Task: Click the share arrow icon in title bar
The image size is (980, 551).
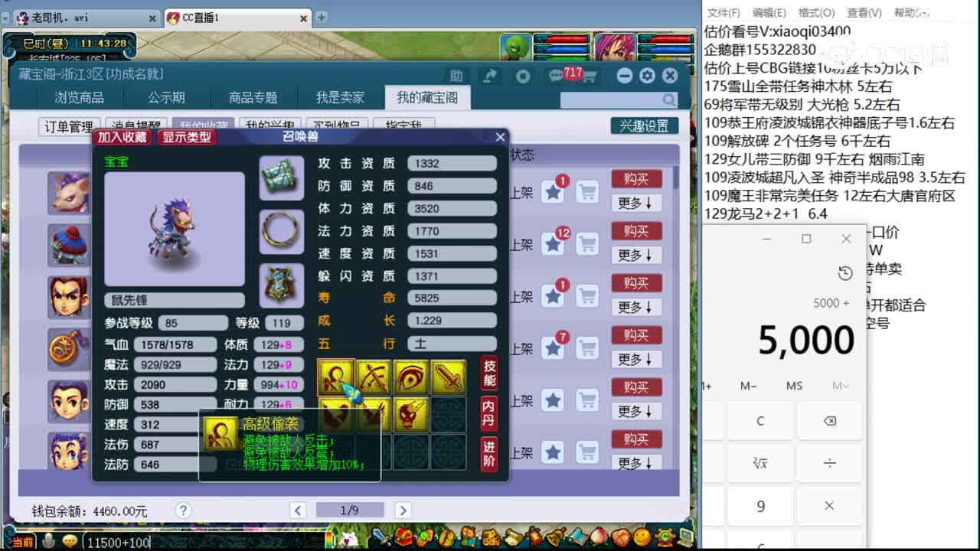Action: (489, 76)
